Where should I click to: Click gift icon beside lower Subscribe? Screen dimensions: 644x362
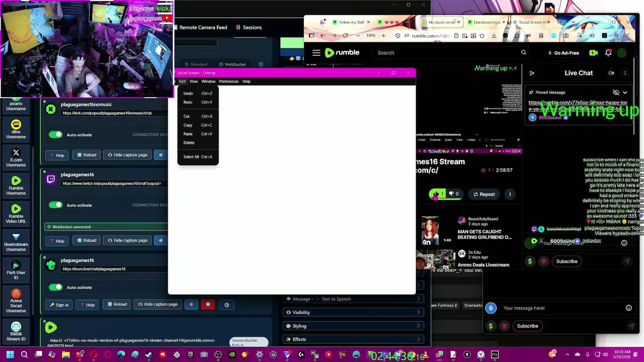click(x=504, y=326)
